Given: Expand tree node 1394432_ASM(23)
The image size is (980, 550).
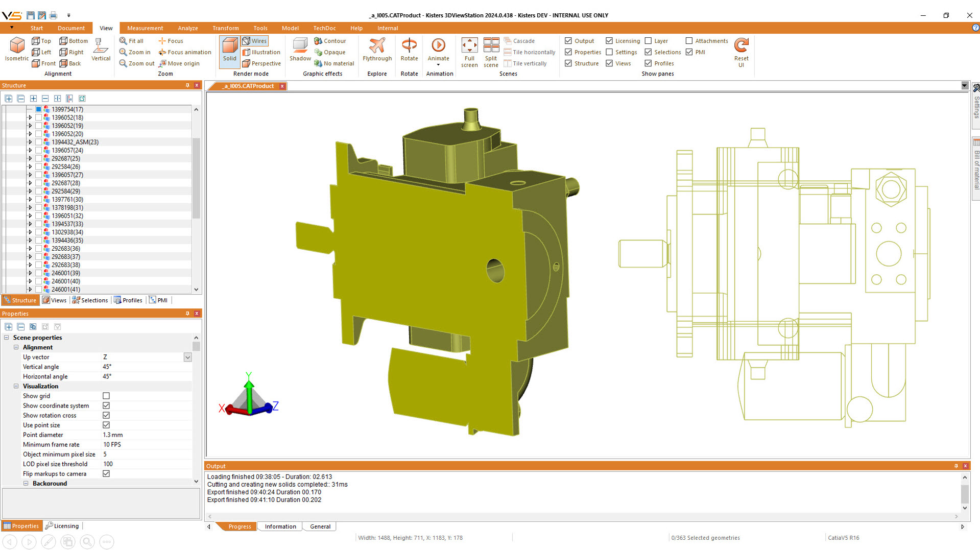Looking at the screenshot, I should click(x=30, y=142).
